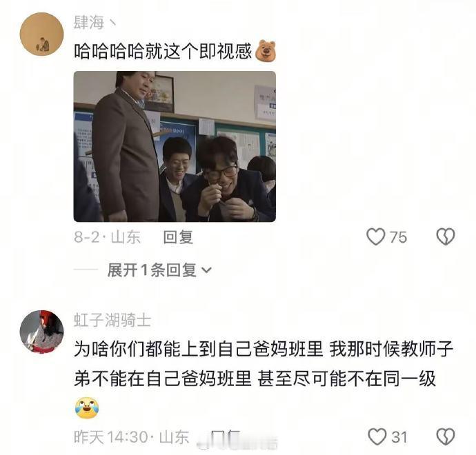This screenshot has width=476, height=455.
Task: Click 回复 to reply to 肆海
Action: [x=178, y=237]
